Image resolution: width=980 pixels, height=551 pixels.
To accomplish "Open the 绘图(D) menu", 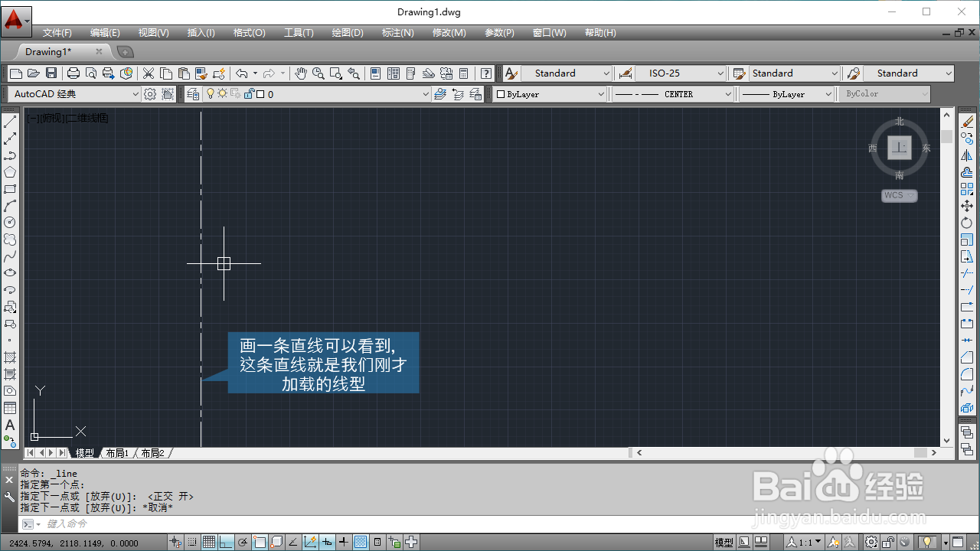I will [x=348, y=33].
